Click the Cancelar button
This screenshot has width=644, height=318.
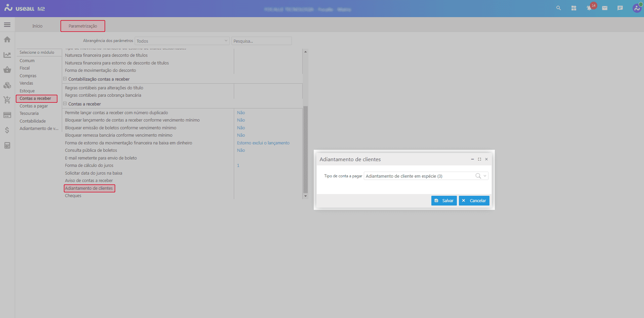coord(474,201)
